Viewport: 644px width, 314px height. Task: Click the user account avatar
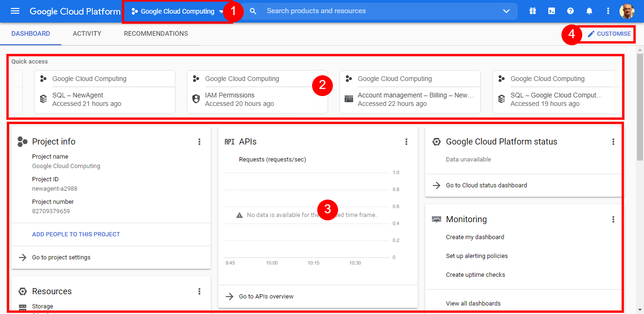tap(627, 11)
